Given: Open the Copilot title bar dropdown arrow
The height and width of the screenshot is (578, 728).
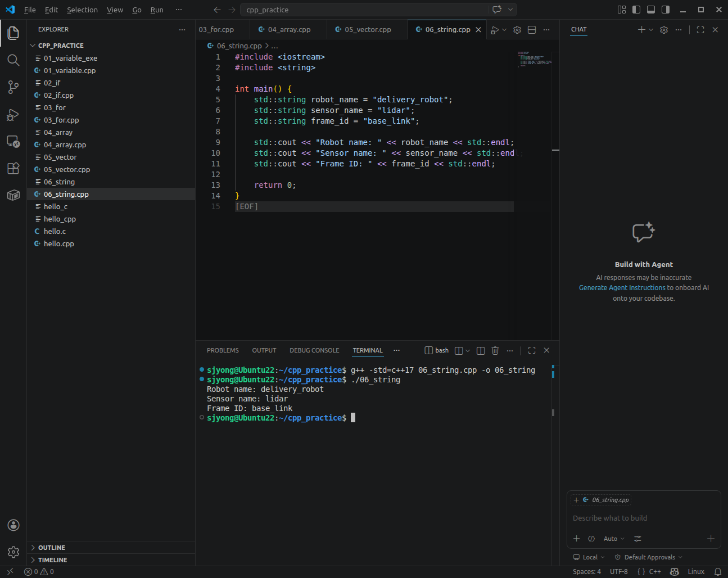Looking at the screenshot, I should 510,10.
